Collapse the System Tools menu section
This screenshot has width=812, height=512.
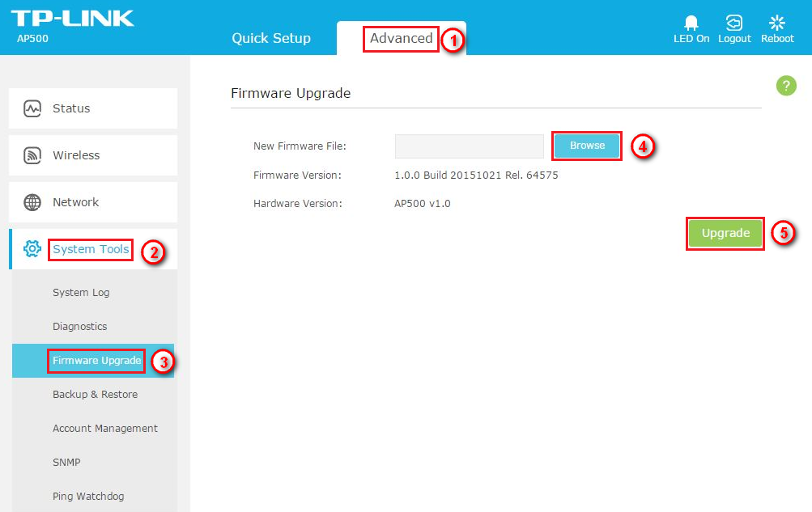point(93,249)
